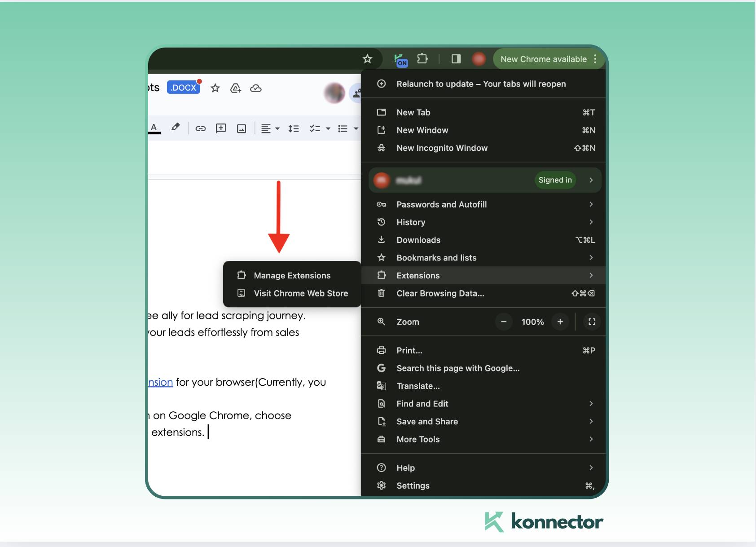756x547 pixels.
Task: Open Settings from the Chrome menu
Action: coord(483,486)
